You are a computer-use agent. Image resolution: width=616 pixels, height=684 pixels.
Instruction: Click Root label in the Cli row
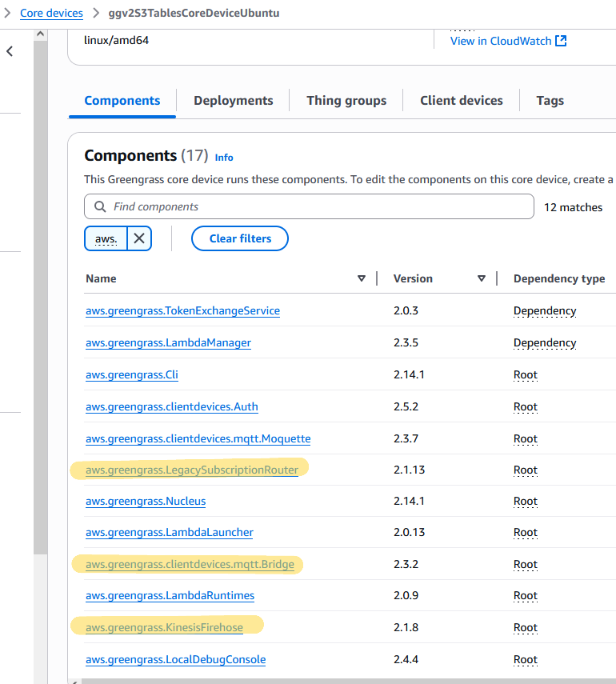point(526,374)
